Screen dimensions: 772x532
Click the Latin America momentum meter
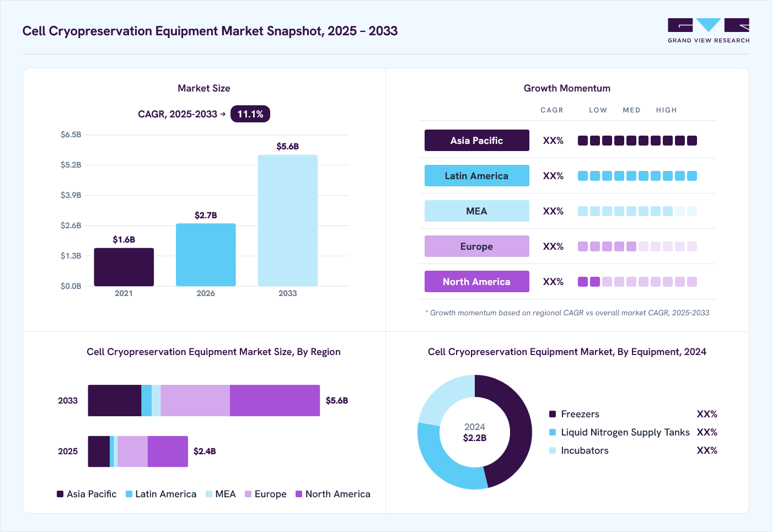coord(637,176)
